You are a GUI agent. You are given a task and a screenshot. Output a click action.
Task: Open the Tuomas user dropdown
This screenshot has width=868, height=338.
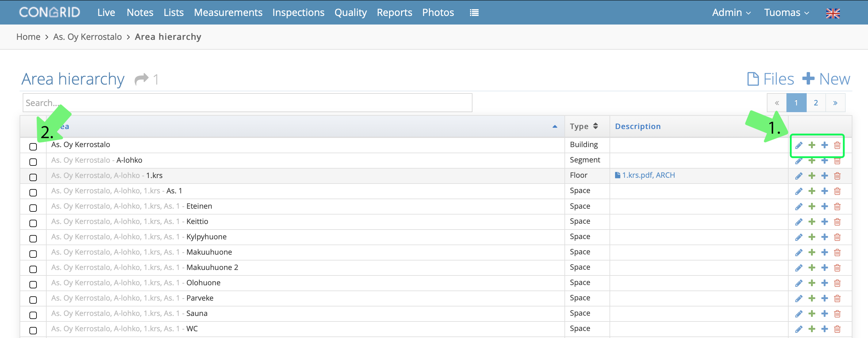pyautogui.click(x=786, y=13)
